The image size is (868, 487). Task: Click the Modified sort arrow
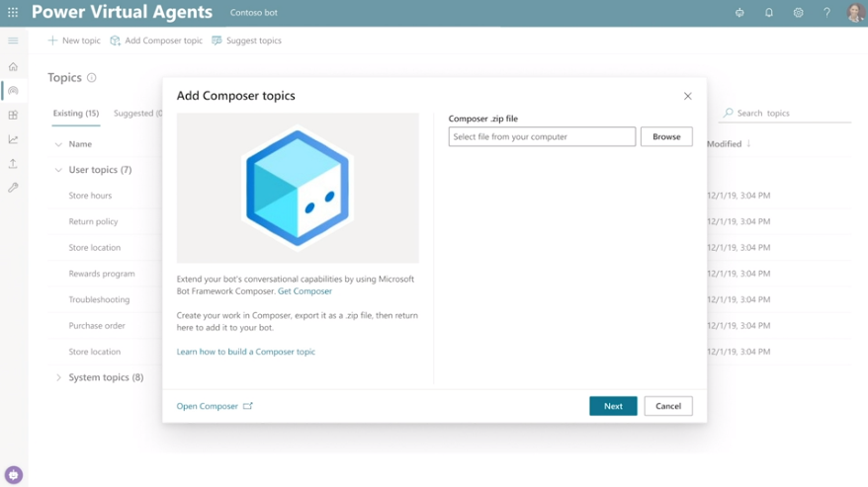[x=748, y=143]
